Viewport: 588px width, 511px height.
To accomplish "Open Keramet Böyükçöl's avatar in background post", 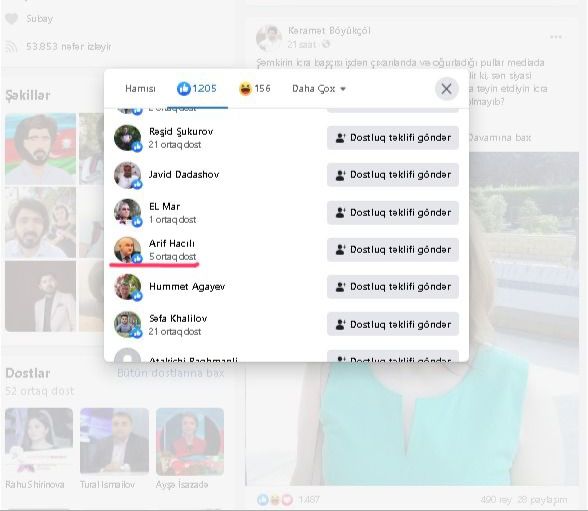I will (x=269, y=37).
